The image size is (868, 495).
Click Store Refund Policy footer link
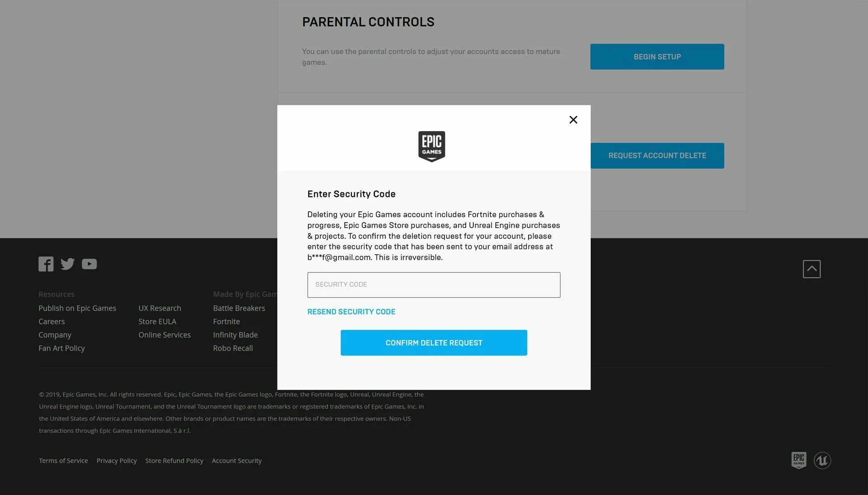point(174,461)
